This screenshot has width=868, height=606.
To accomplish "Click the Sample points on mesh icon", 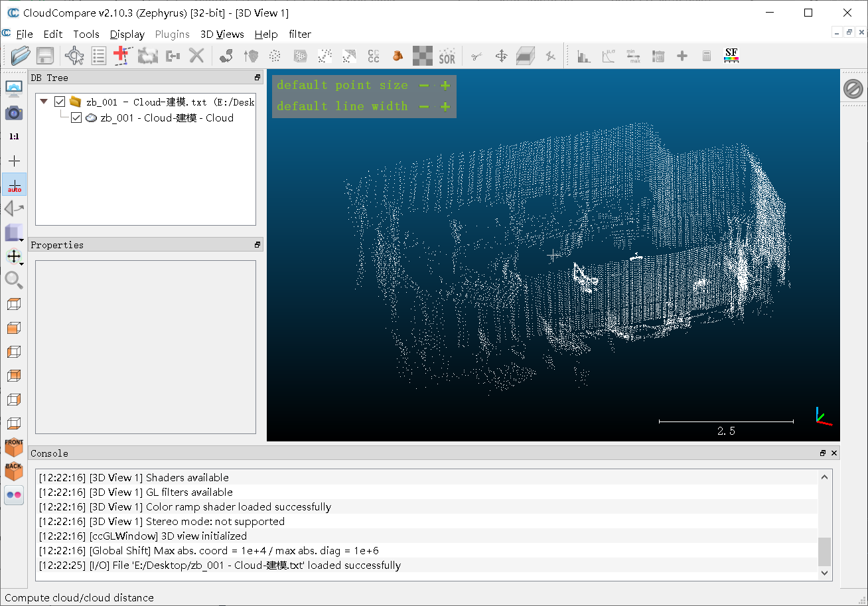I will [300, 56].
